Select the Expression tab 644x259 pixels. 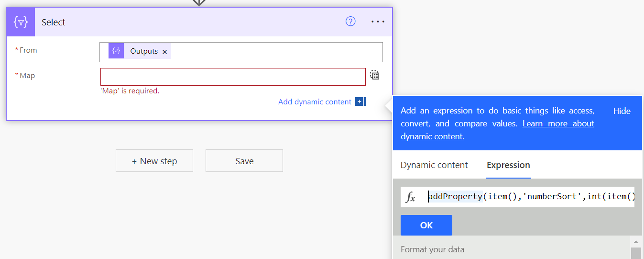[x=508, y=165]
